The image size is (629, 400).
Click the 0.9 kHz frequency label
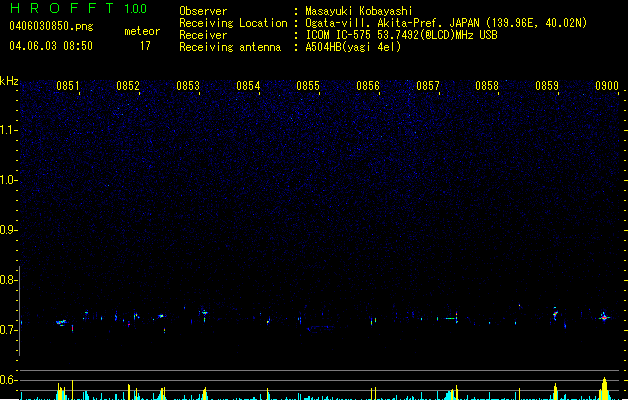pos(8,230)
